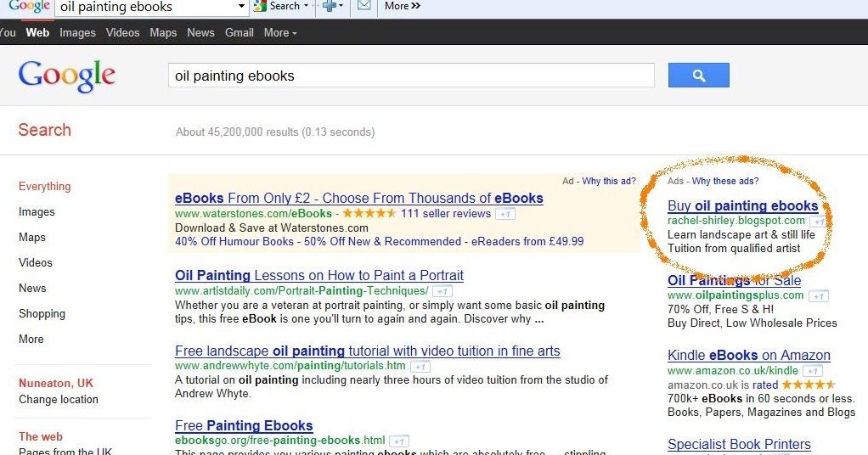Click the star rating of Waterstones ad

(369, 213)
